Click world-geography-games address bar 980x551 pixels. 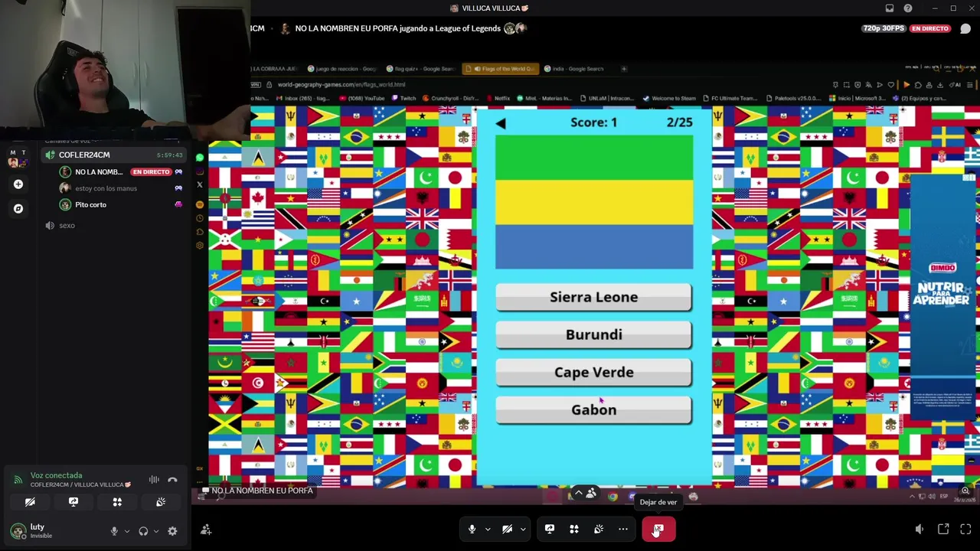coord(341,85)
